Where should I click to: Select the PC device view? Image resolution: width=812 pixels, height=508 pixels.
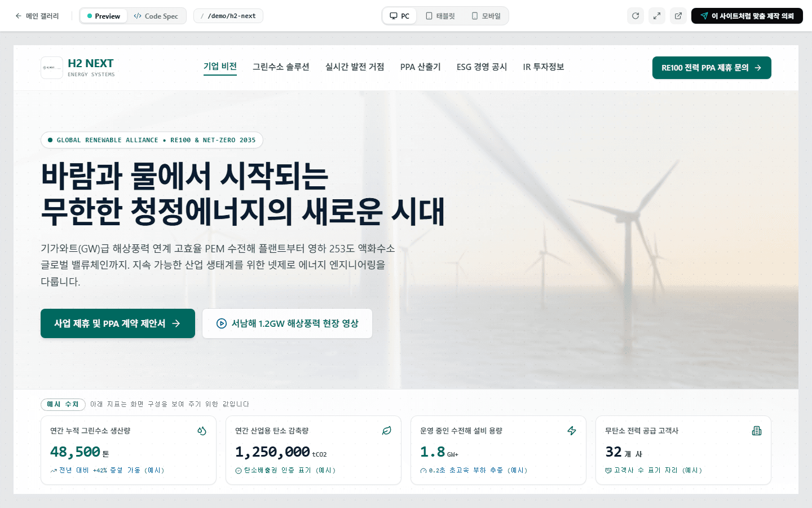pyautogui.click(x=400, y=16)
